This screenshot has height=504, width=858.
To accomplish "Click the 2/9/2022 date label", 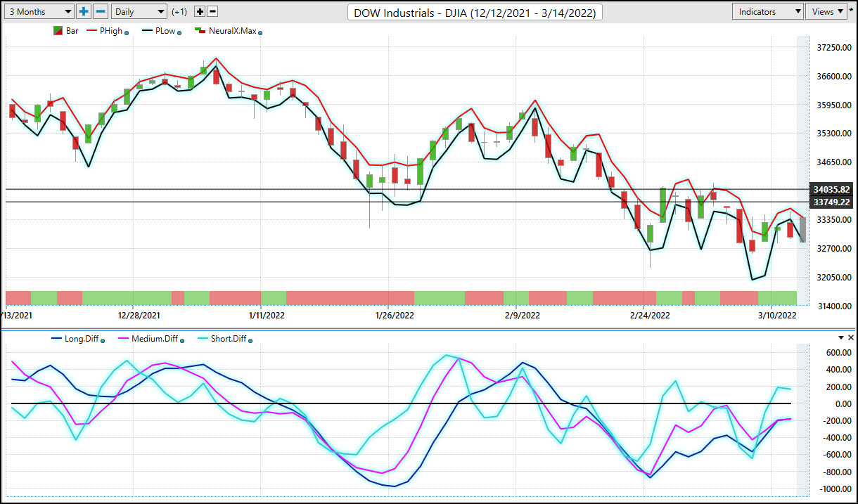I will (521, 315).
